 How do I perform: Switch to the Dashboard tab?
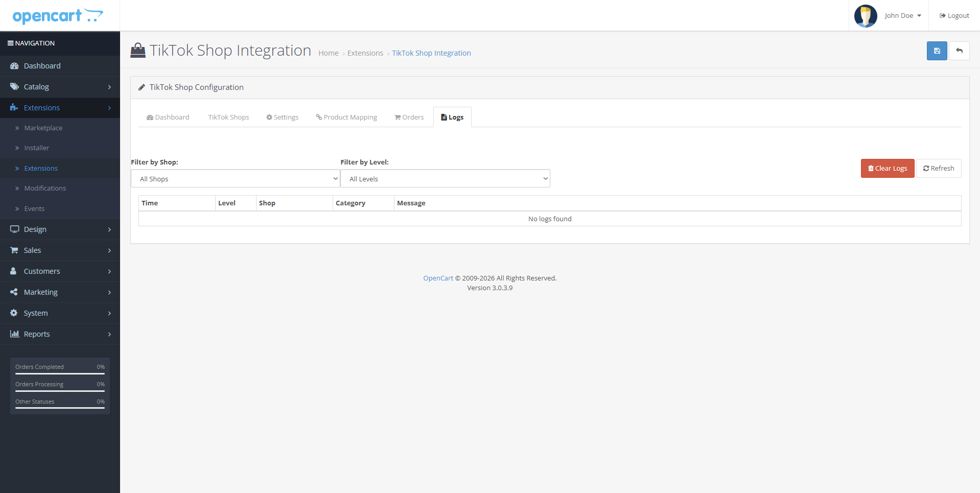[168, 118]
